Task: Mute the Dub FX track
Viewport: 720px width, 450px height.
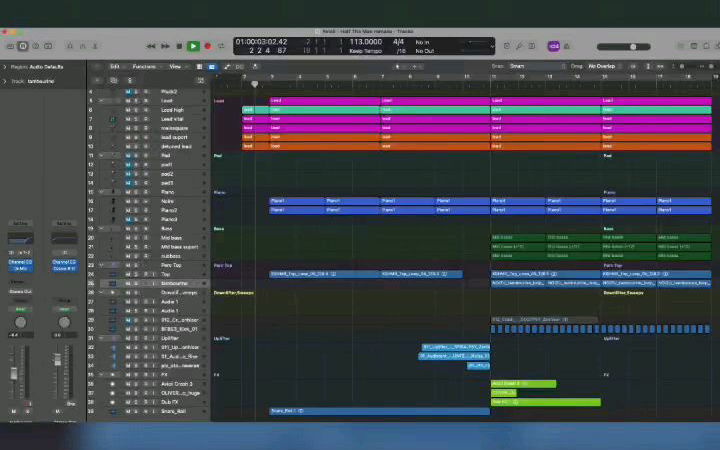Action: pyautogui.click(x=128, y=402)
